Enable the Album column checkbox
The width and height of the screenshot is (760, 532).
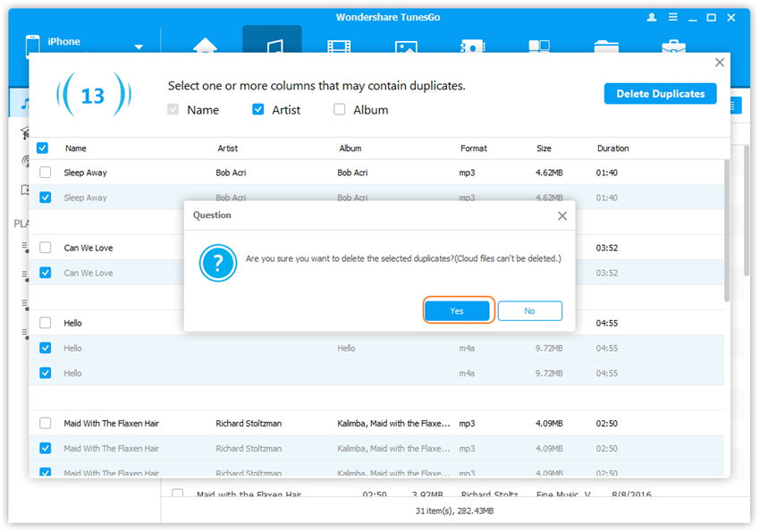(x=339, y=110)
